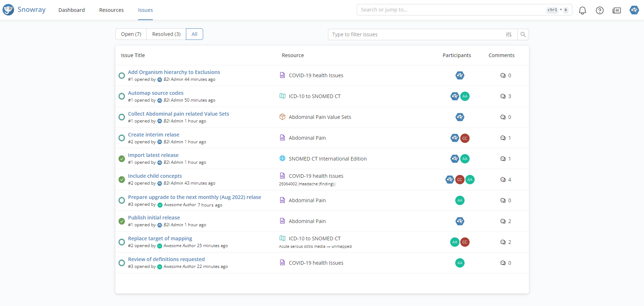Show the Resolved (3) issues

point(166,34)
